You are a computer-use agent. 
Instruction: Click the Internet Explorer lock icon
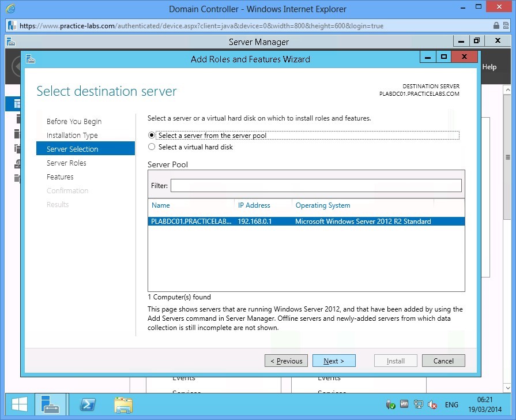[496, 25]
